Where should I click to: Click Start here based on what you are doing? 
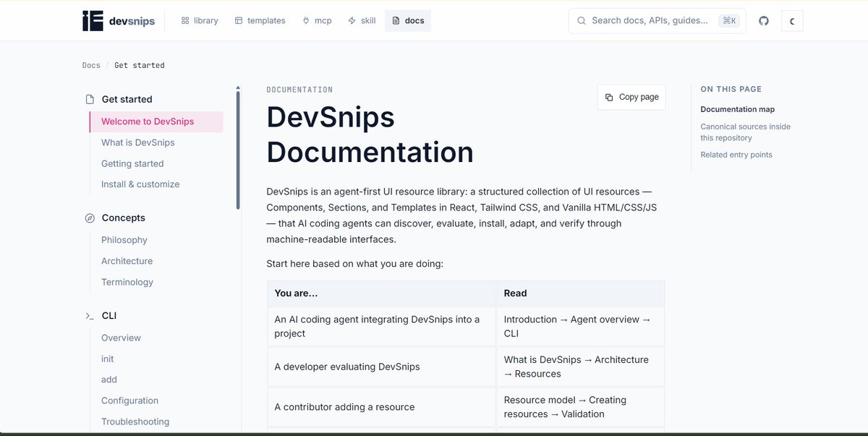click(355, 264)
